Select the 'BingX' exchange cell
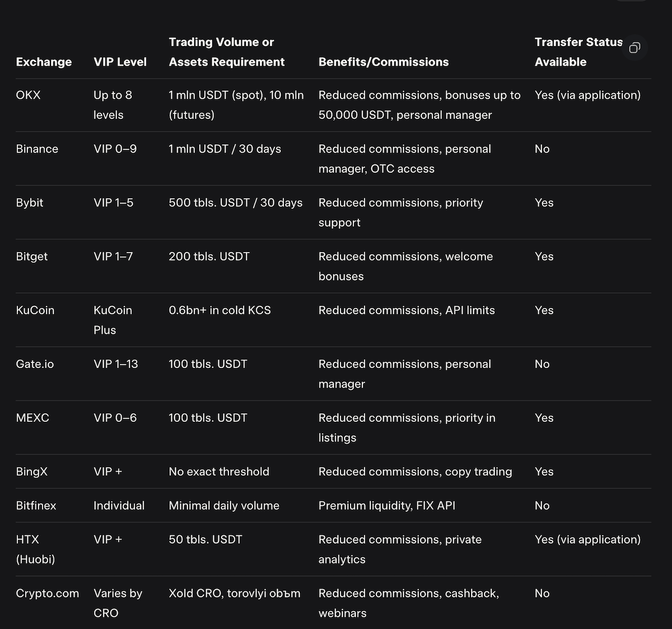 32,472
